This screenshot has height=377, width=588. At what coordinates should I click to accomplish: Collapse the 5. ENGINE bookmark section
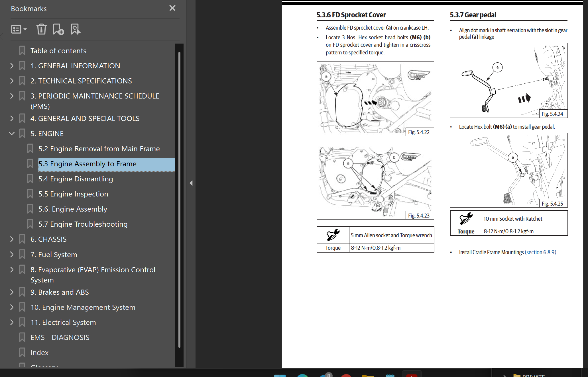(12, 133)
